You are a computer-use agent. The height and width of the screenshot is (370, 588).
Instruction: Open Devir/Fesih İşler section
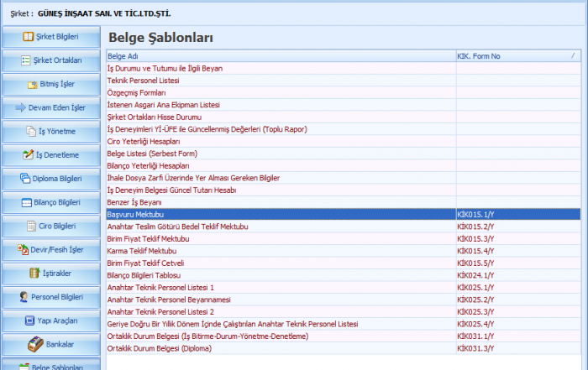(x=50, y=249)
